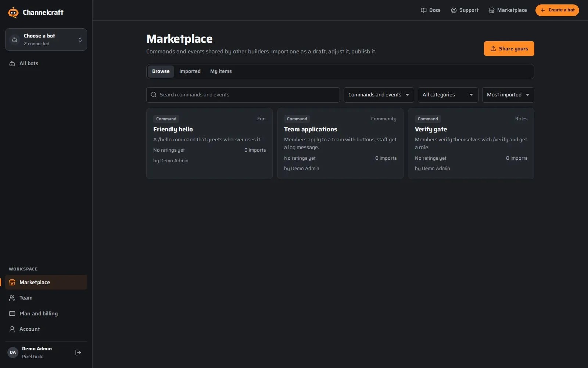Switch to the Browse tab
The image size is (588, 368).
161,71
